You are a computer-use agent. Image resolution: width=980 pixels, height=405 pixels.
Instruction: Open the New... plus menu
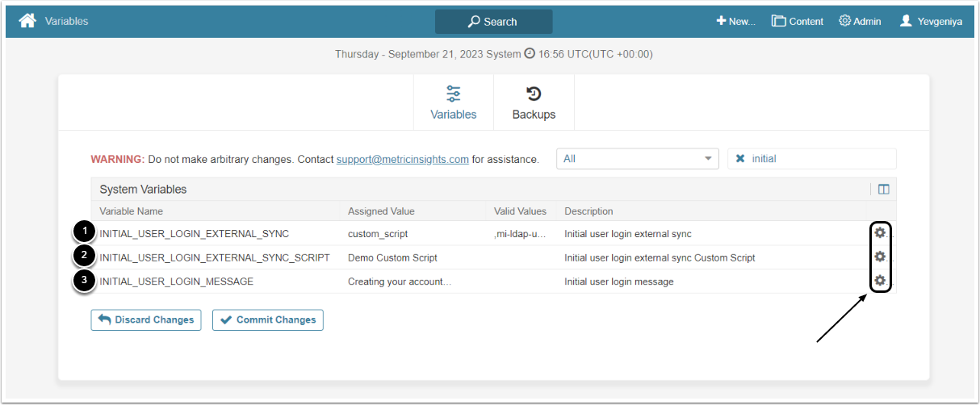coord(735,21)
